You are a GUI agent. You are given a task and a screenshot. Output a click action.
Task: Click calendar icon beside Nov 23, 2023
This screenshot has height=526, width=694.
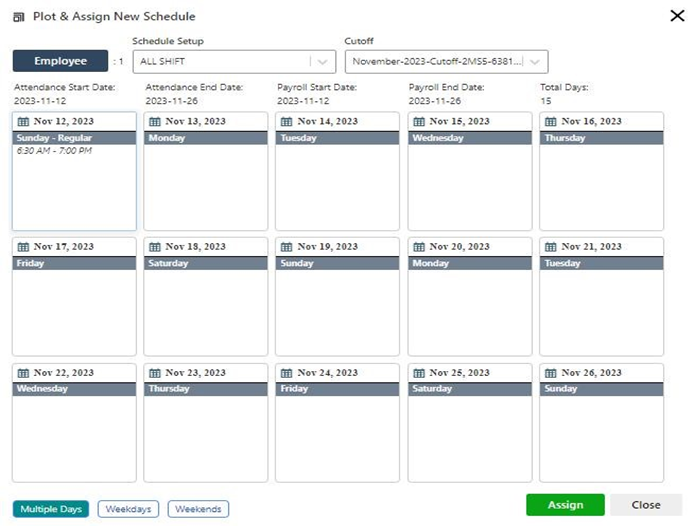click(155, 373)
